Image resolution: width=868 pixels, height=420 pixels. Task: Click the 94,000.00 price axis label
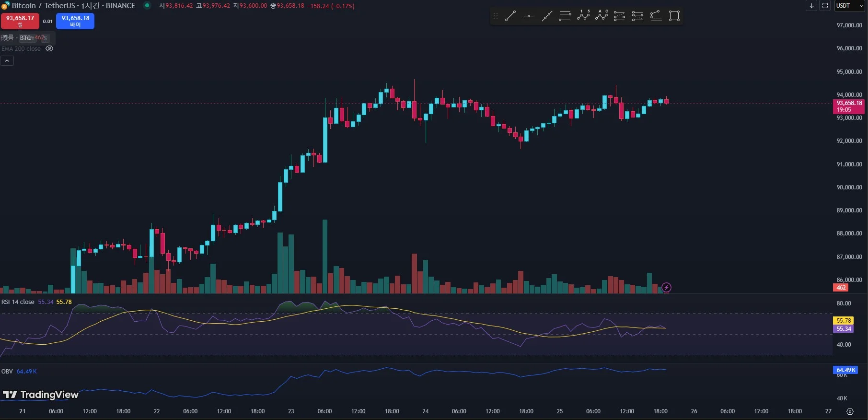coord(849,95)
